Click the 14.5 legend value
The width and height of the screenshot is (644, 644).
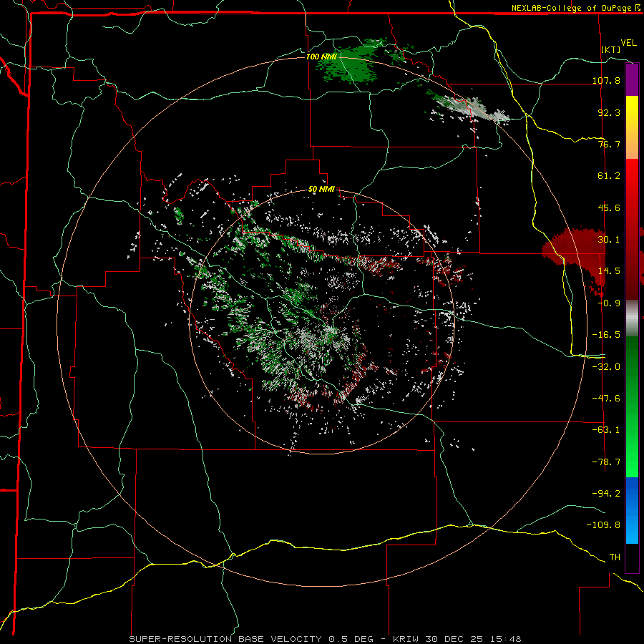(609, 271)
